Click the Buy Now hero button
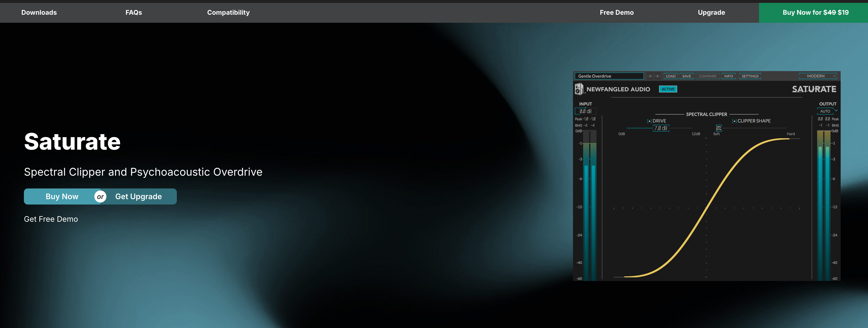The height and width of the screenshot is (328, 868). click(x=62, y=197)
